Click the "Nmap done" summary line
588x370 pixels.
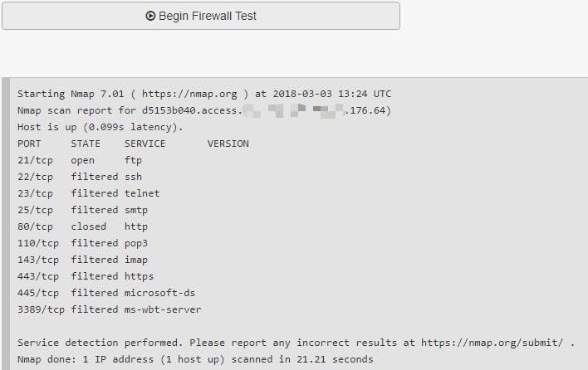click(x=195, y=359)
